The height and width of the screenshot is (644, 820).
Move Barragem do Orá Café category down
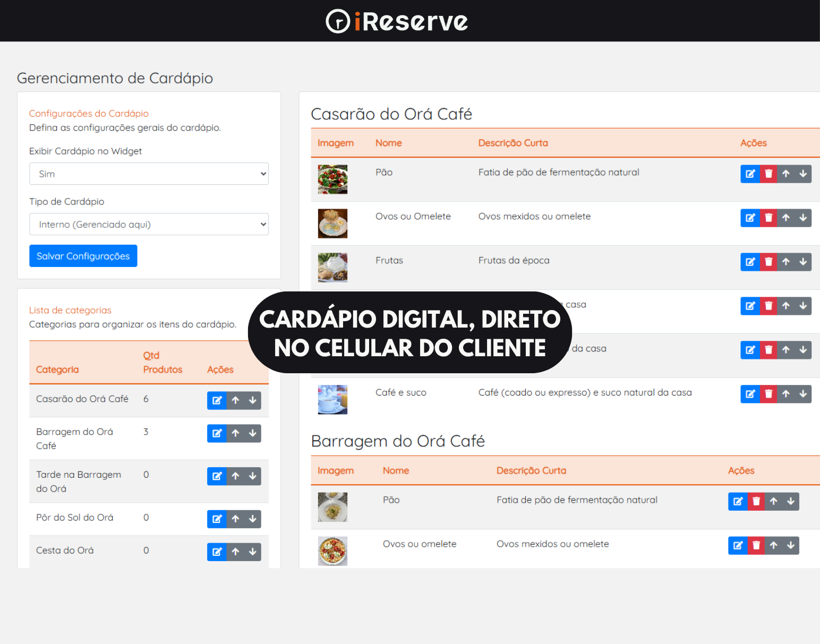tap(253, 433)
